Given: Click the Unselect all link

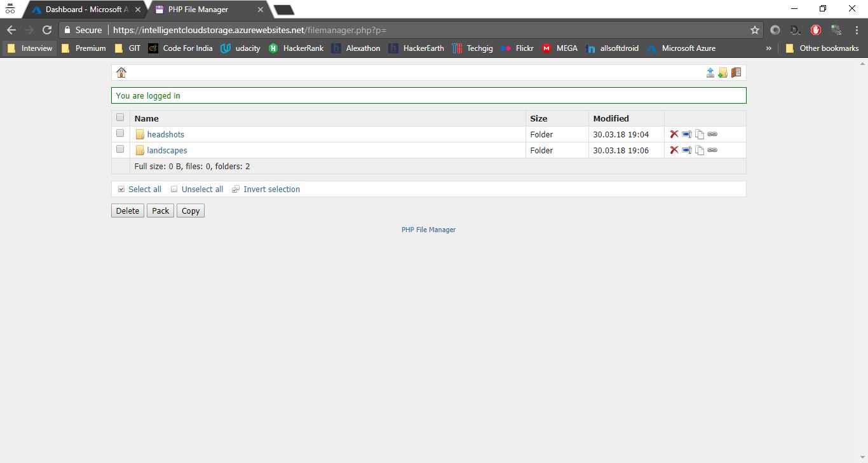Looking at the screenshot, I should 202,189.
